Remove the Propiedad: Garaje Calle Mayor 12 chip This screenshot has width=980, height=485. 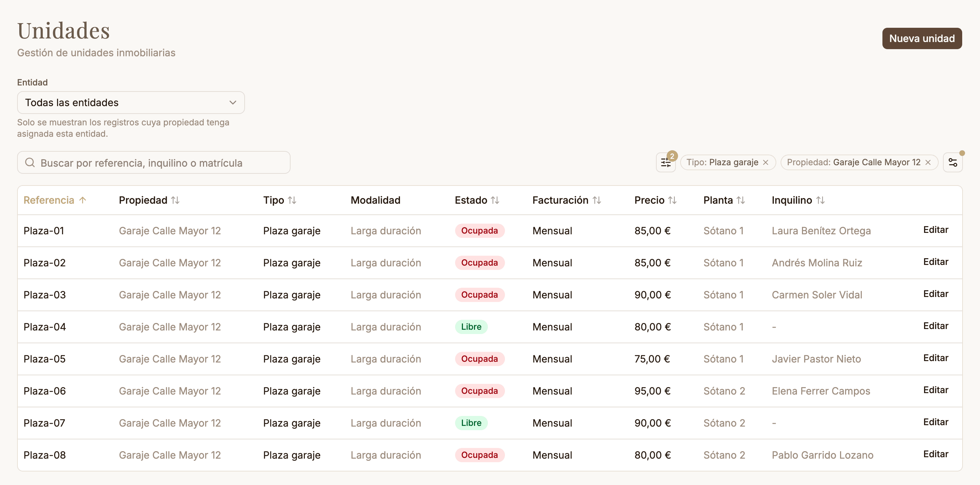928,162
